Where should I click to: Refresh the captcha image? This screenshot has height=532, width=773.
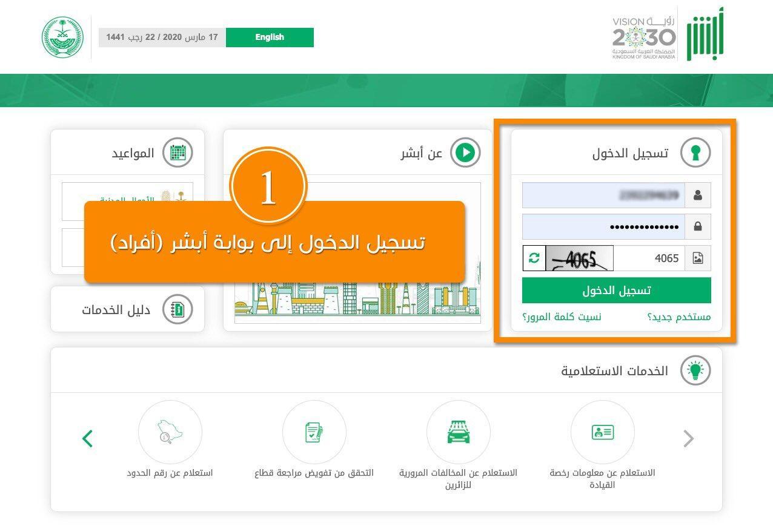pyautogui.click(x=533, y=258)
